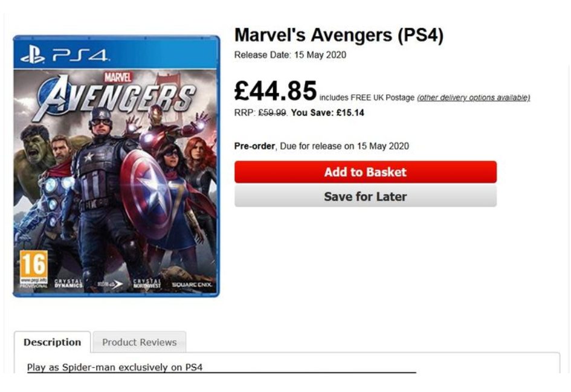Click the Crystal Dynamics logo on the cover
The width and height of the screenshot is (571, 392).
point(68,283)
